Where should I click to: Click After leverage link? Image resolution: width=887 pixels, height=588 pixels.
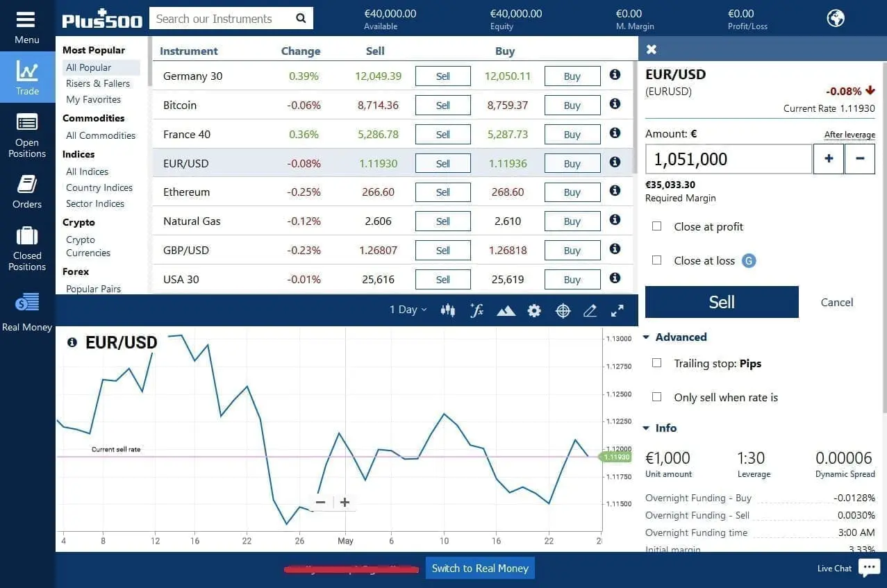(x=849, y=135)
